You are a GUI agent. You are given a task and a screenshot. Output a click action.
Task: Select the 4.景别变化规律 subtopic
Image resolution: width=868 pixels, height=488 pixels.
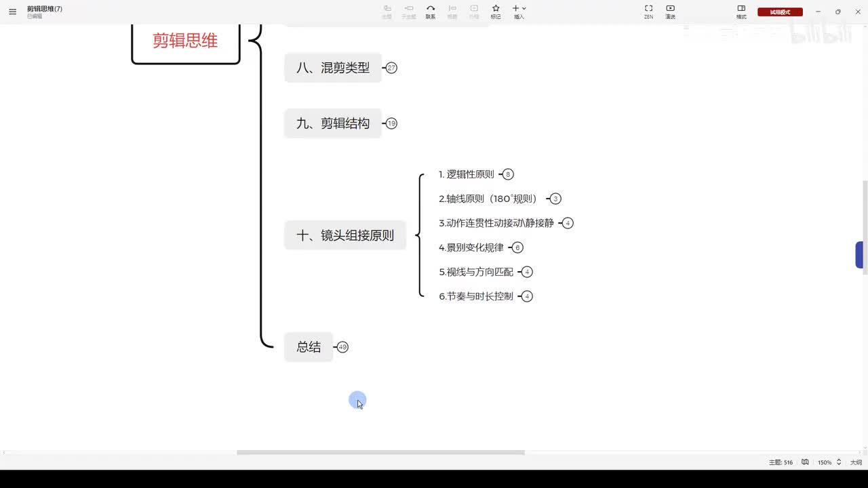(x=471, y=247)
